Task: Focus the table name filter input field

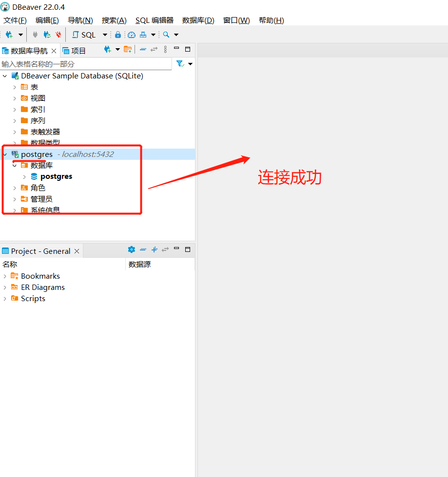Action: tap(86, 64)
